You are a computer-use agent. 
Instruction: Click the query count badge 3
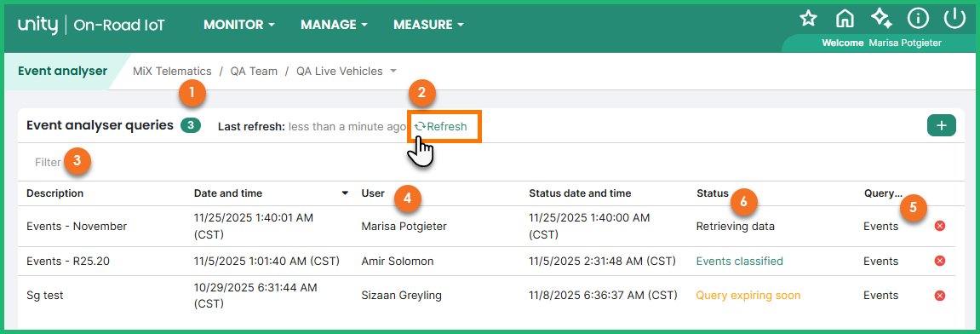tap(191, 126)
